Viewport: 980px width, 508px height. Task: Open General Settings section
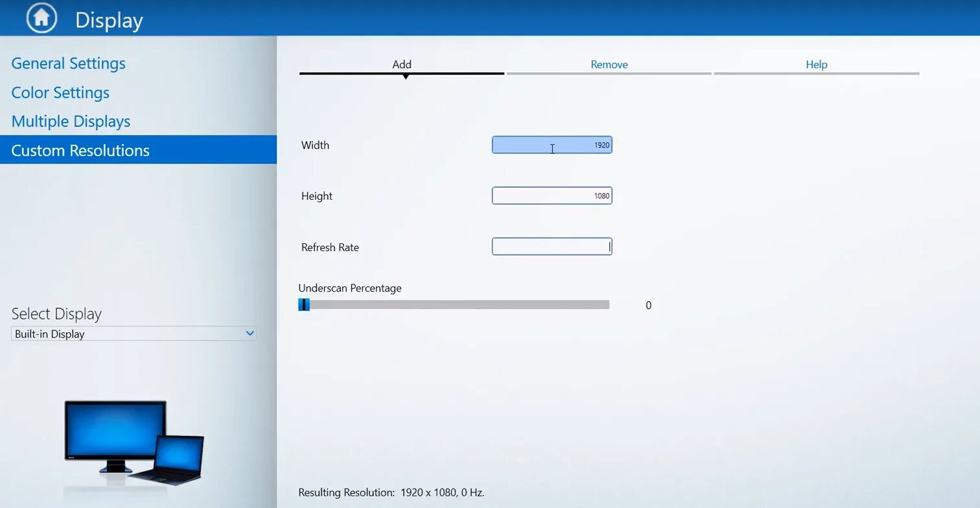(68, 64)
